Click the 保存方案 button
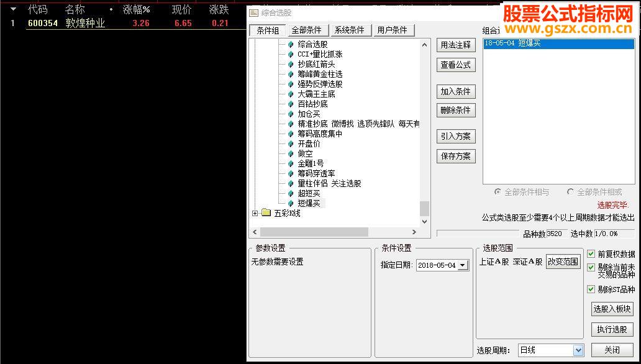Viewport: 641px width, 364px height. pos(456,157)
